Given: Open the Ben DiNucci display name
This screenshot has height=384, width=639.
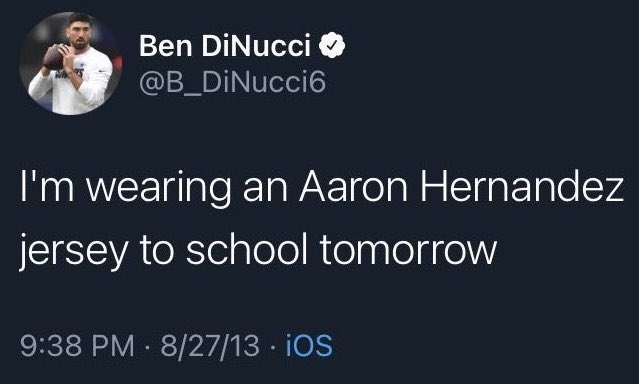Looking at the screenshot, I should point(225,45).
